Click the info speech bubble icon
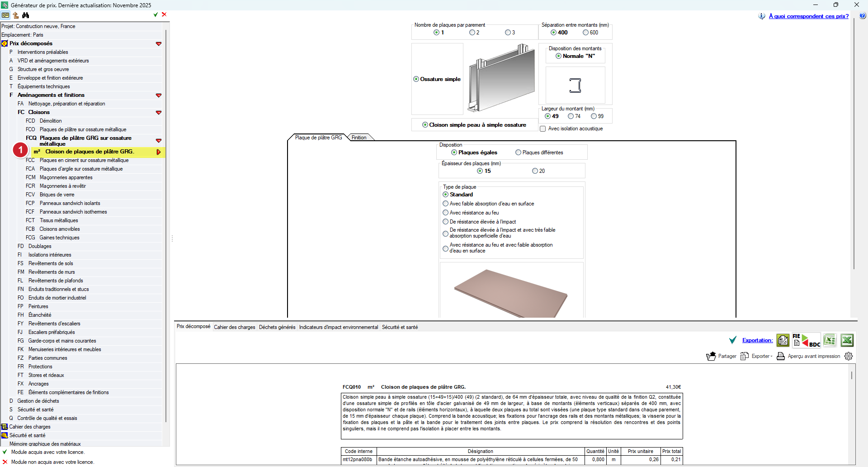868x467 pixels. [762, 16]
